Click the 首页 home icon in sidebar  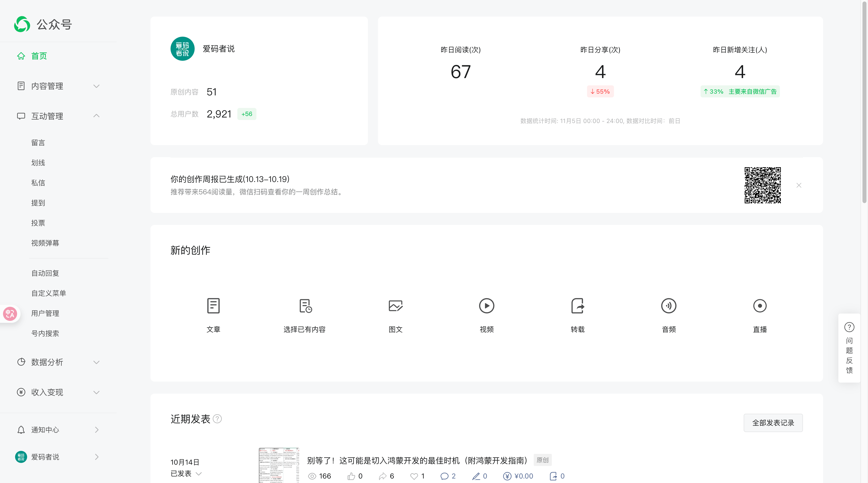coord(21,56)
